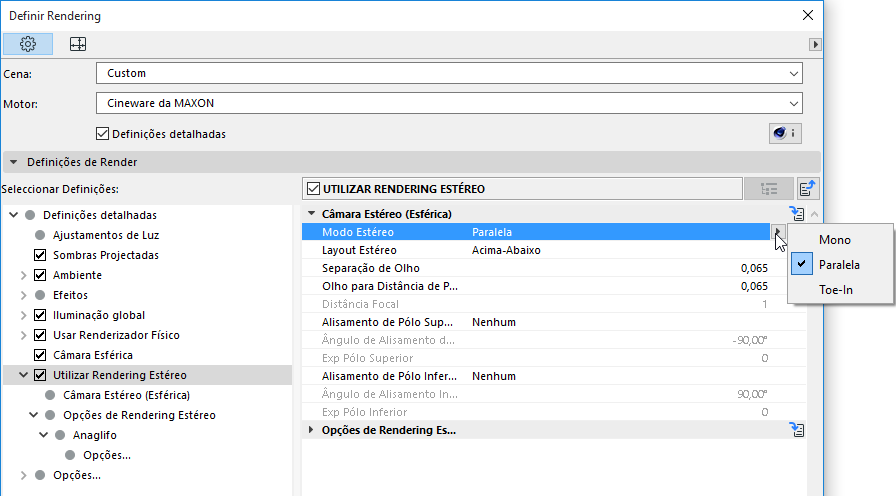This screenshot has width=896, height=496.
Task: Choose Toe-In from the stereo mode menu
Action: point(835,290)
